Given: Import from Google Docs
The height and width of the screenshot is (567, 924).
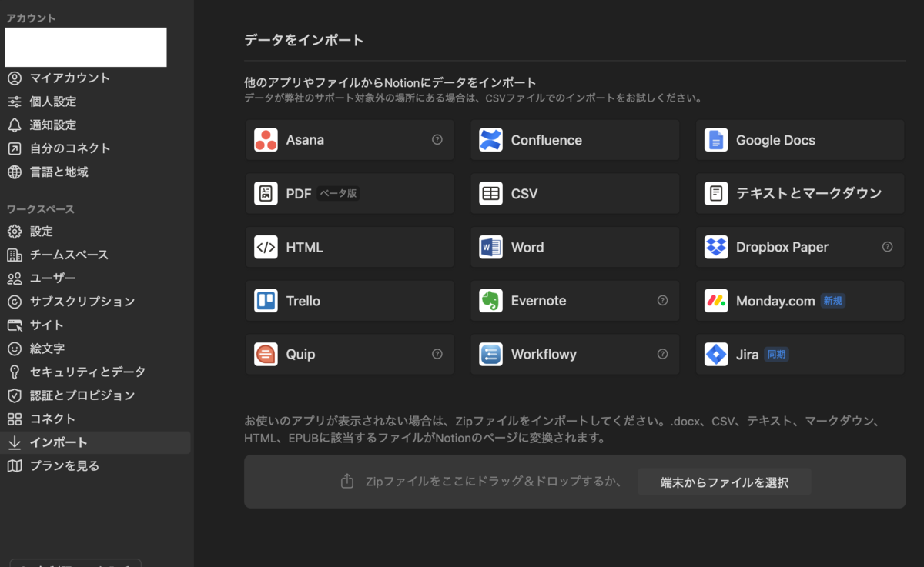Looking at the screenshot, I should point(800,140).
